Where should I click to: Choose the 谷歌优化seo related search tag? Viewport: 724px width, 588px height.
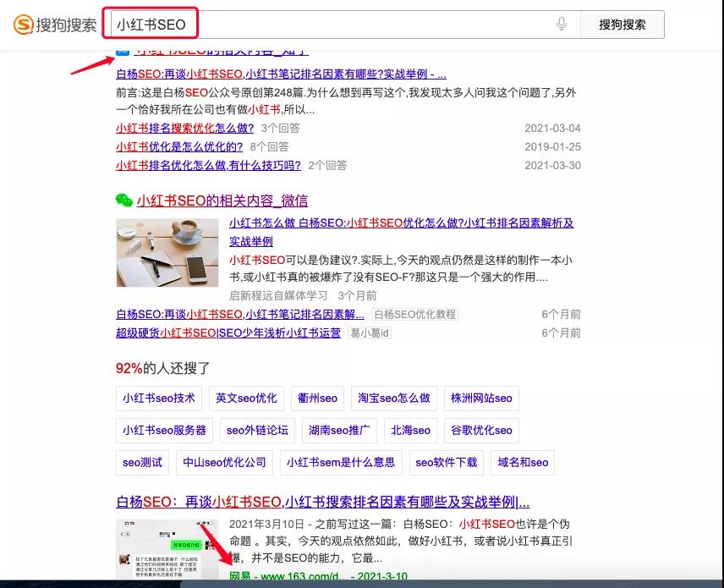(x=481, y=431)
